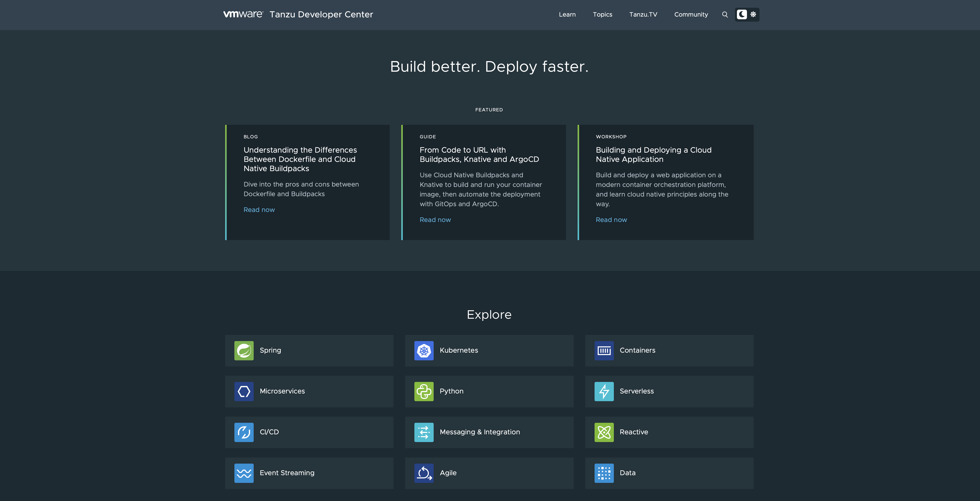Image resolution: width=980 pixels, height=501 pixels.
Task: Click the Containers icon
Action: (604, 351)
